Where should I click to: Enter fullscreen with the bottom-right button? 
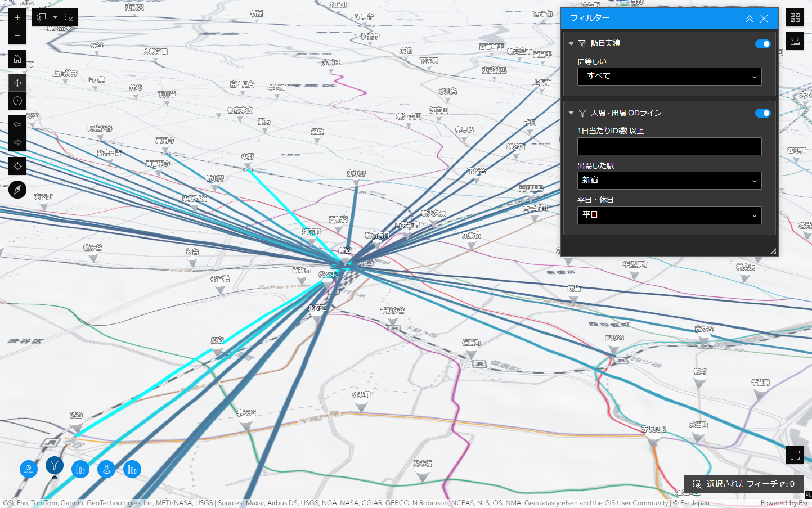click(795, 455)
